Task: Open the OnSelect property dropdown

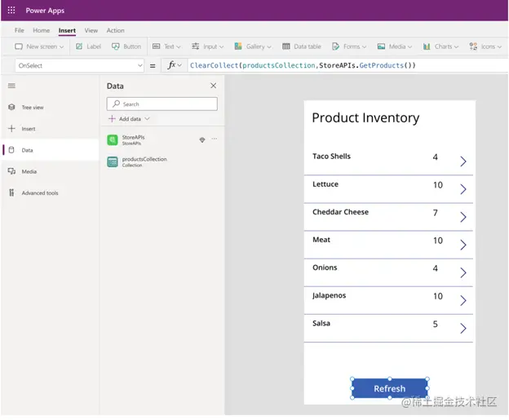Action: [79, 65]
